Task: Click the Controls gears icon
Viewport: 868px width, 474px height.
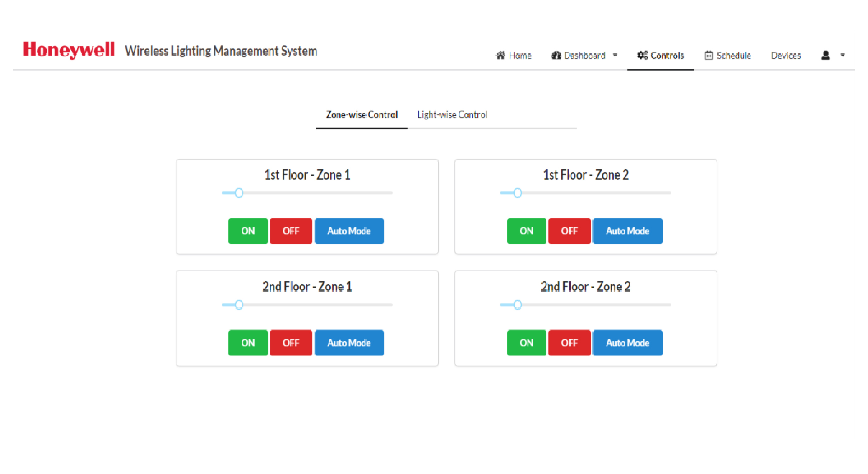Action: (642, 55)
